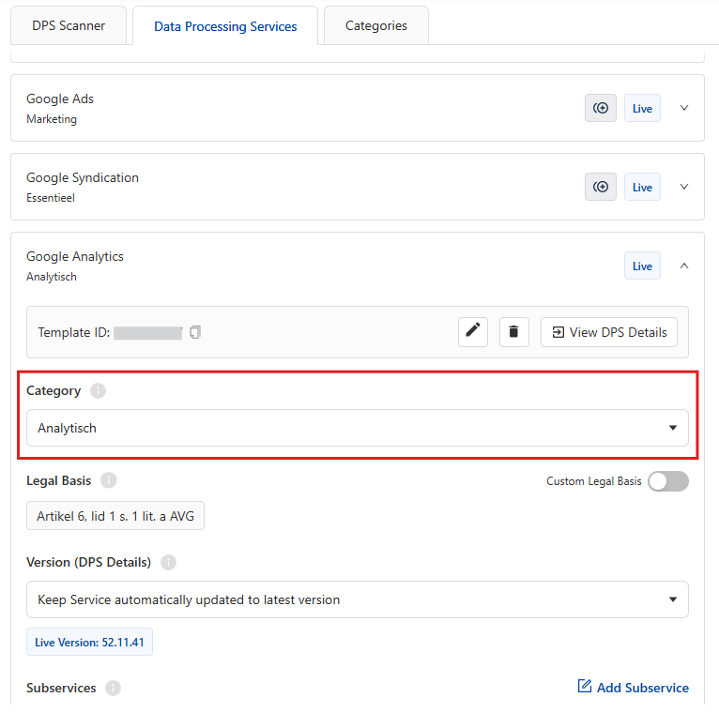Open the Version auto-update dropdown

point(357,599)
